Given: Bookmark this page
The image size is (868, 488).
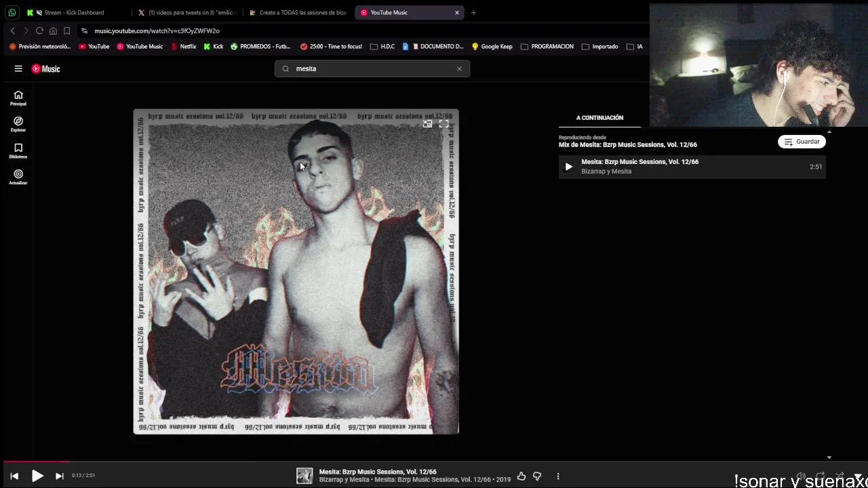Looking at the screenshot, I should [66, 30].
